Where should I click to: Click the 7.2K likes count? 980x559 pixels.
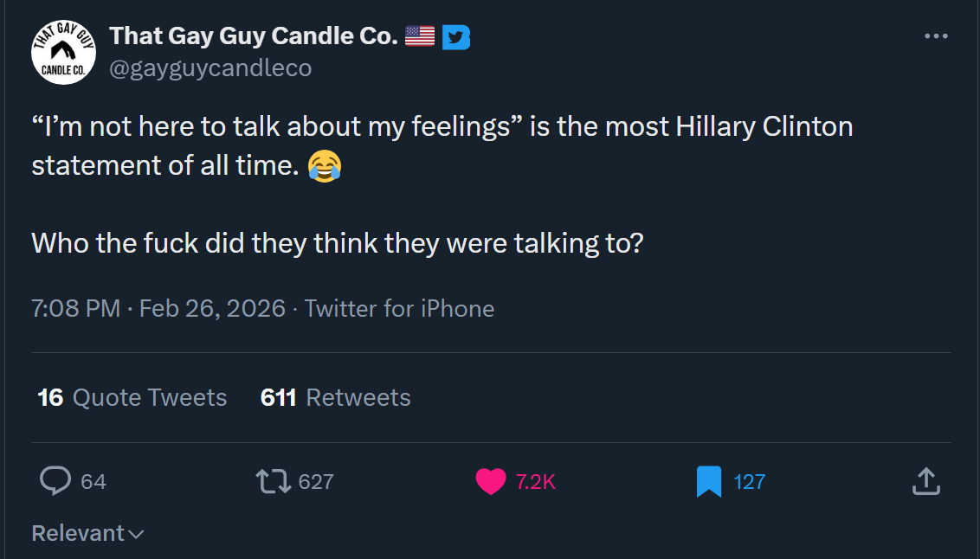point(536,482)
